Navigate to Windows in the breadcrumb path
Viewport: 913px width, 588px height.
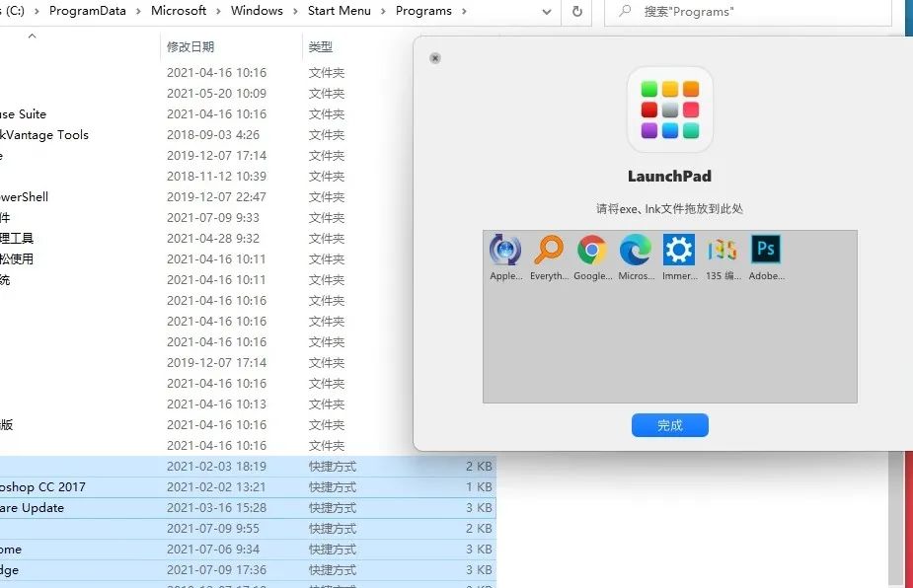257,11
